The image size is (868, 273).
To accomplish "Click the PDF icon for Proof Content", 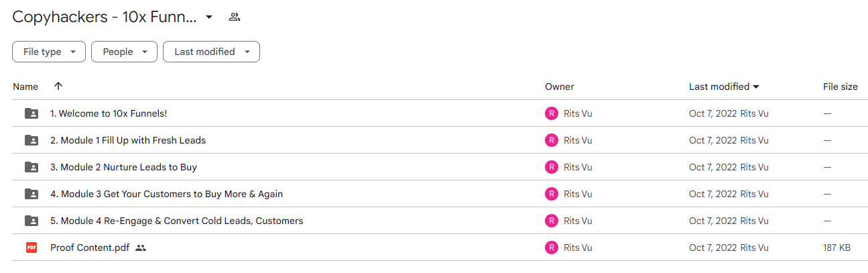I will point(32,248).
